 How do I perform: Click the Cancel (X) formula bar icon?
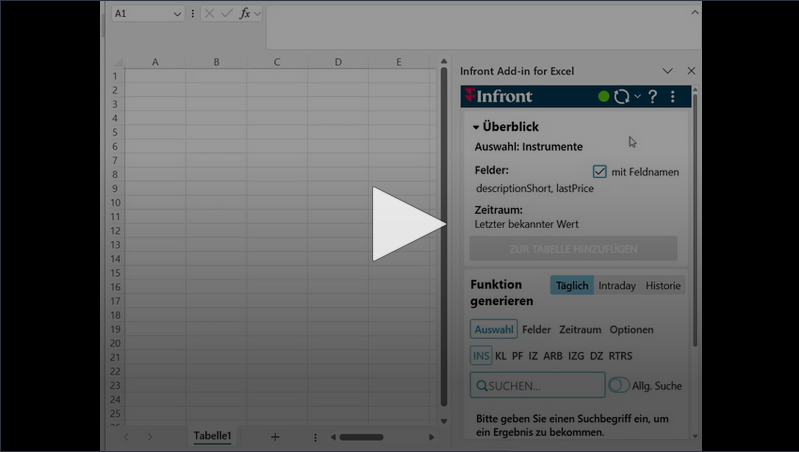[x=209, y=14]
